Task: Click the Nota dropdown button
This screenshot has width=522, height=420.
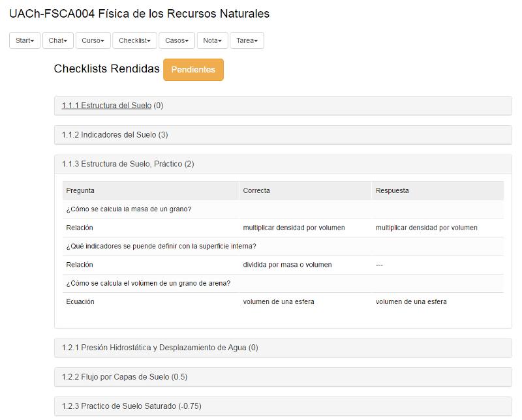Action: click(212, 40)
